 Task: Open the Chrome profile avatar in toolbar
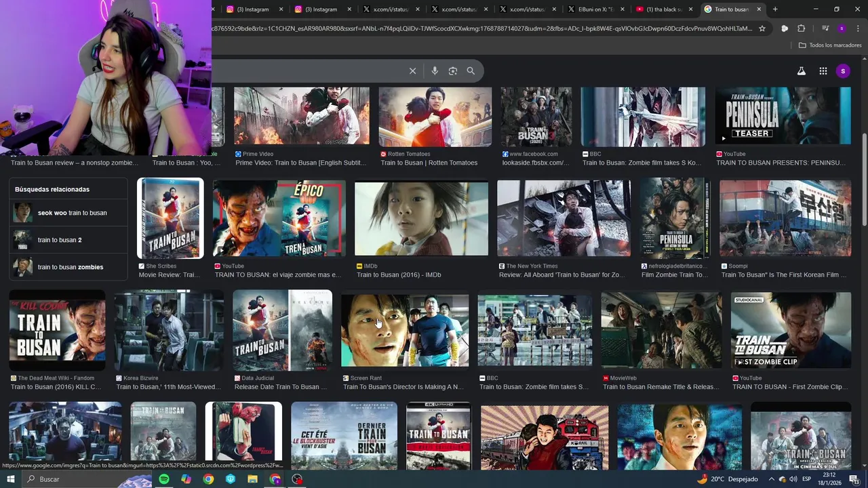842,28
